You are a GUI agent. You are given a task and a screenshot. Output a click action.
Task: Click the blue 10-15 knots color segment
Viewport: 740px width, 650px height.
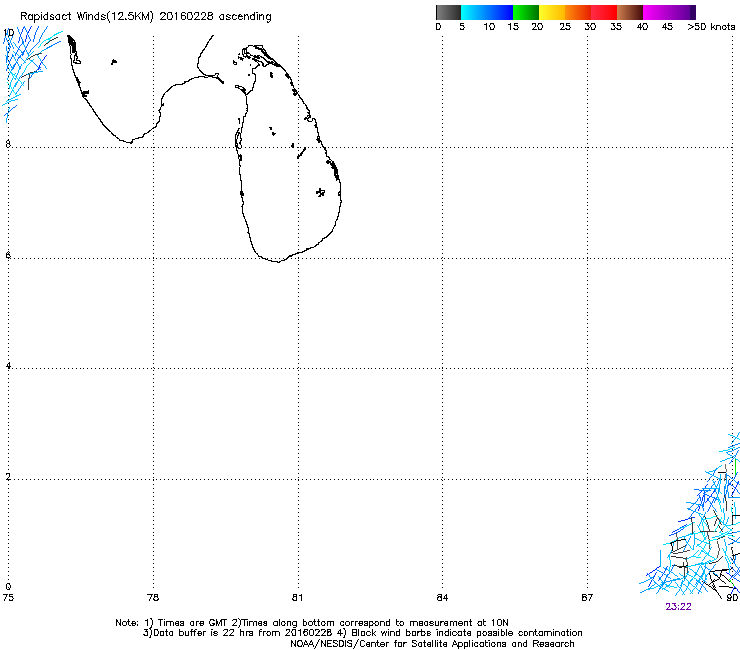tap(500, 12)
